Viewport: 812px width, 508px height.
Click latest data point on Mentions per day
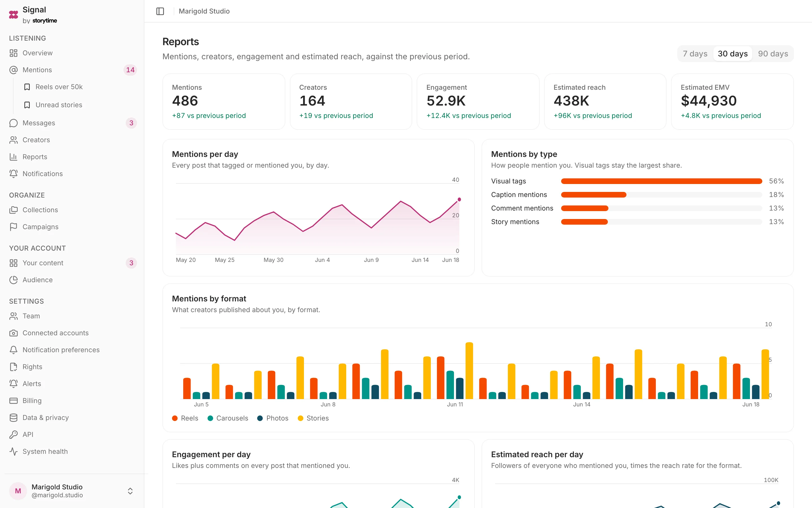459,200
